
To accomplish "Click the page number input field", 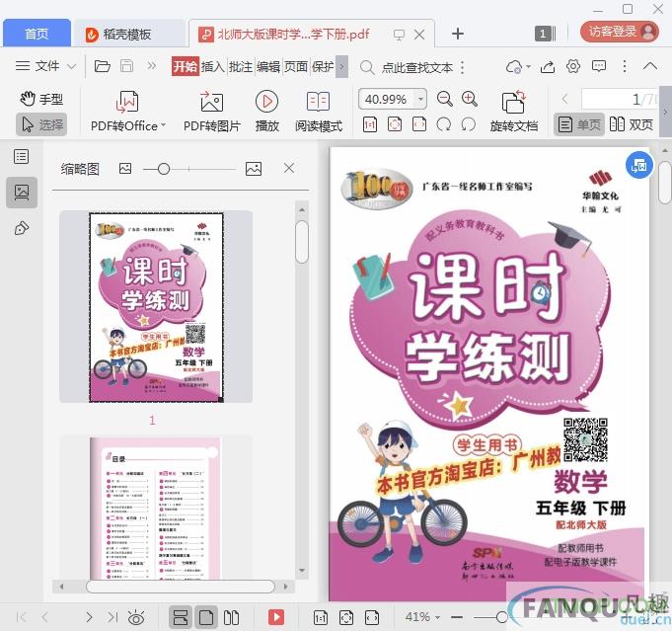I will pos(620,100).
